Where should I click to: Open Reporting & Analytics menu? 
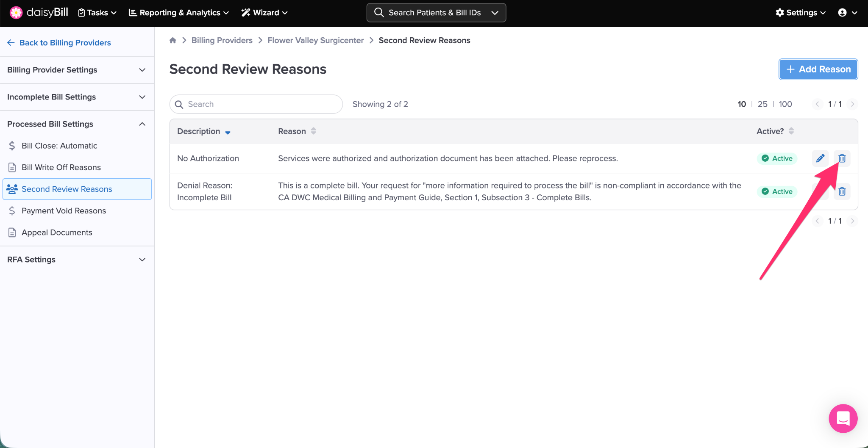tap(178, 13)
